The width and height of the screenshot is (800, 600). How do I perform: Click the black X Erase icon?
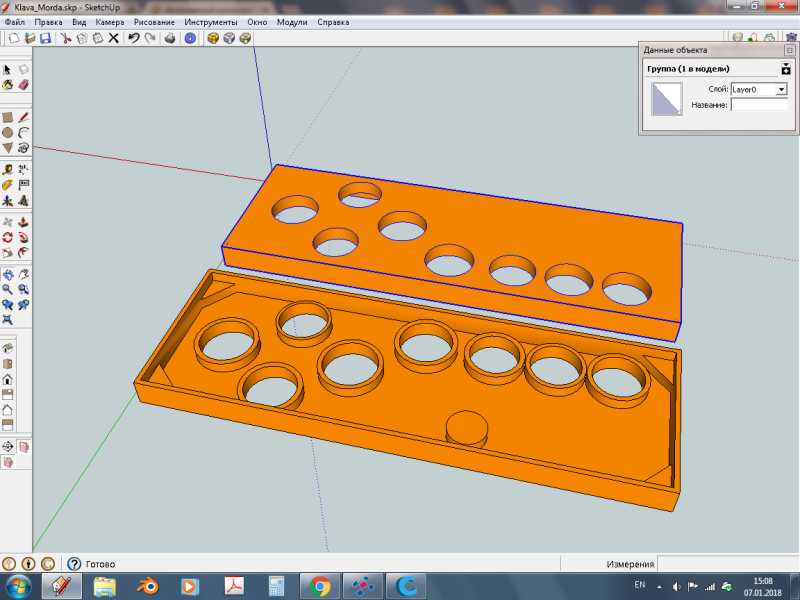click(x=114, y=38)
